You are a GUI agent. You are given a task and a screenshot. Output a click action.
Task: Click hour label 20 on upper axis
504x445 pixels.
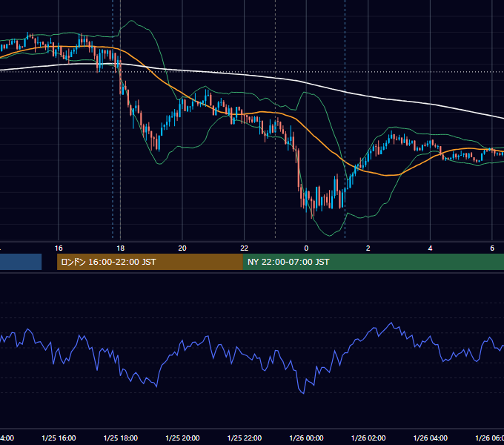(x=182, y=248)
